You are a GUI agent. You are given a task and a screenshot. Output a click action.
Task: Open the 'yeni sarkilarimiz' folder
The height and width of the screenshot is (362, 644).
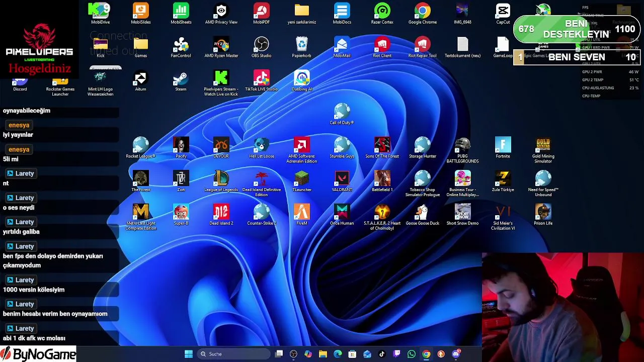(x=302, y=14)
